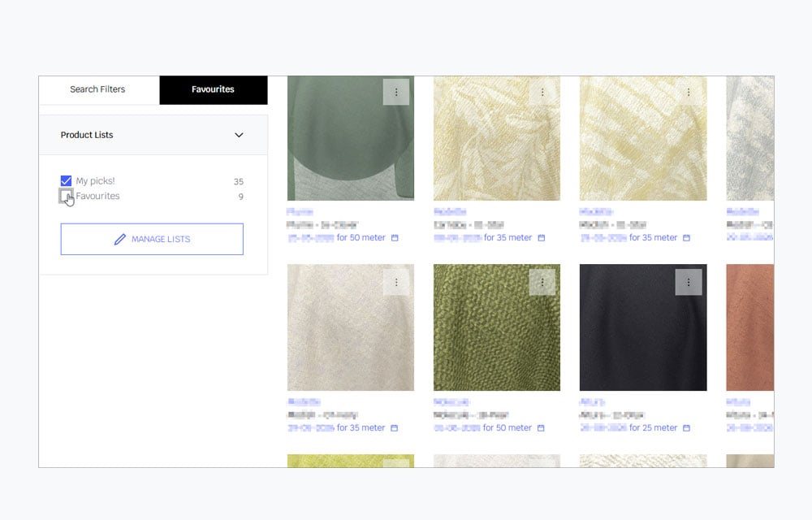
Task: Open the cream leaf-pattern fabric thumbnail
Action: pos(497,138)
